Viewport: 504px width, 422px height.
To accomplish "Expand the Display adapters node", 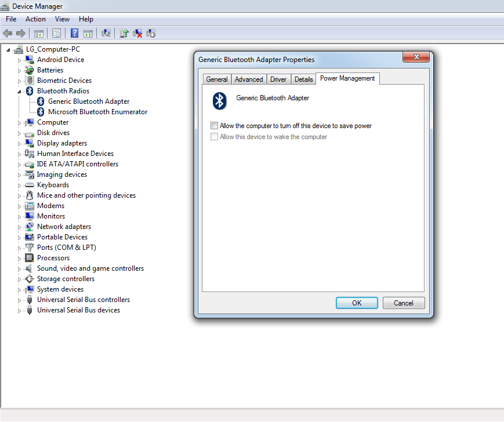I will click(19, 144).
